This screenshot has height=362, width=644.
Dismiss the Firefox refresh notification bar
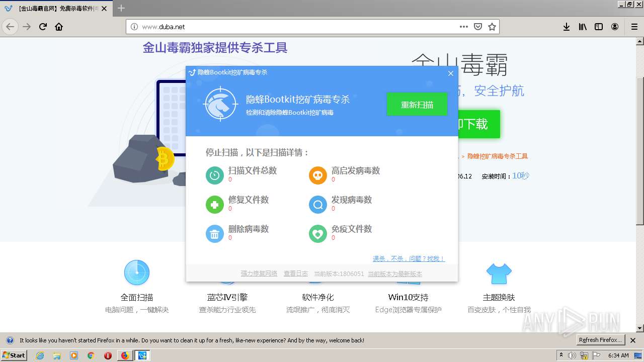pos(633,340)
